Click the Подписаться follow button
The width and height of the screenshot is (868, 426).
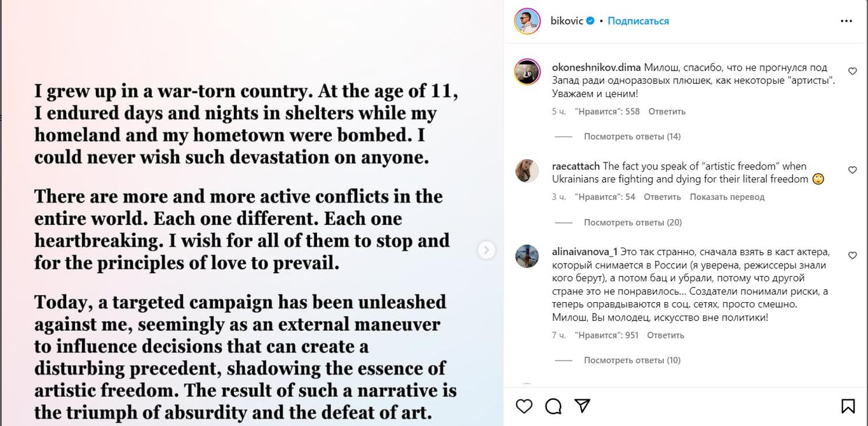(x=638, y=21)
